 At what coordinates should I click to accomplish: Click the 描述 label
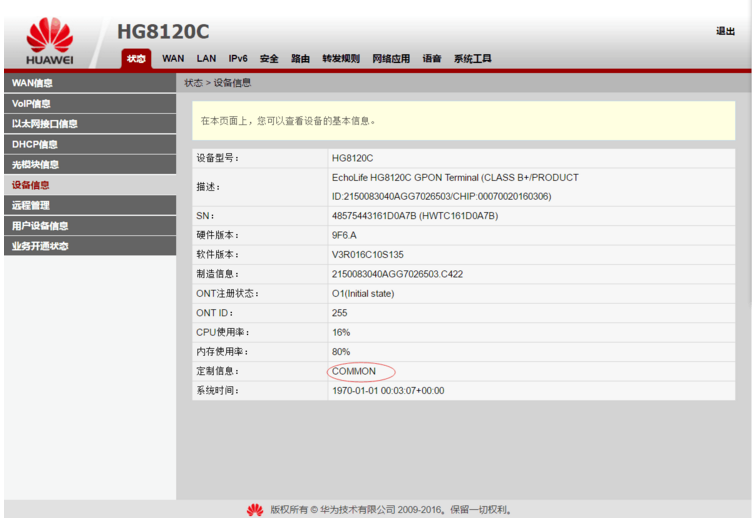click(208, 187)
